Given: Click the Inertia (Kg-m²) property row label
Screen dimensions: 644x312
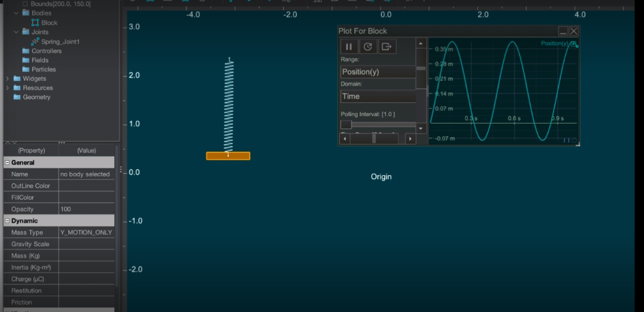Looking at the screenshot, I should pyautogui.click(x=31, y=268).
